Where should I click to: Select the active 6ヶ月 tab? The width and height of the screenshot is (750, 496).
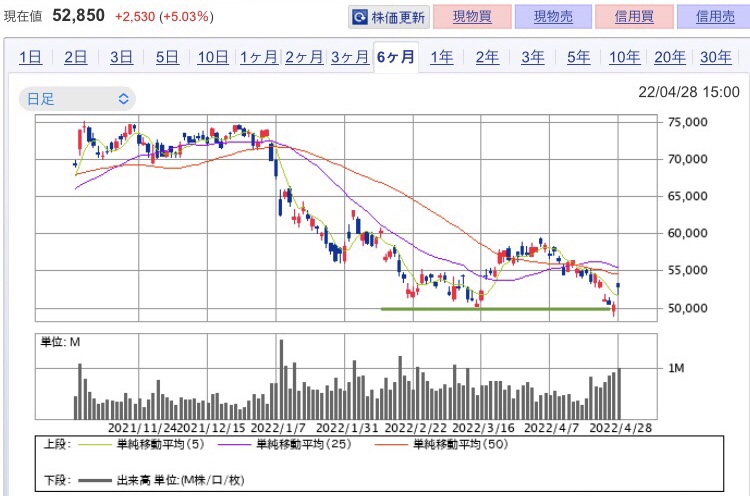(x=396, y=57)
